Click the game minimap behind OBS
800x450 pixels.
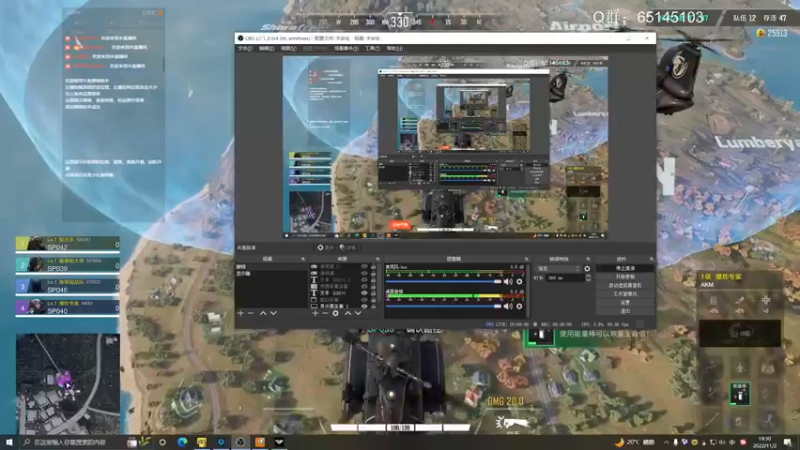click(x=68, y=384)
